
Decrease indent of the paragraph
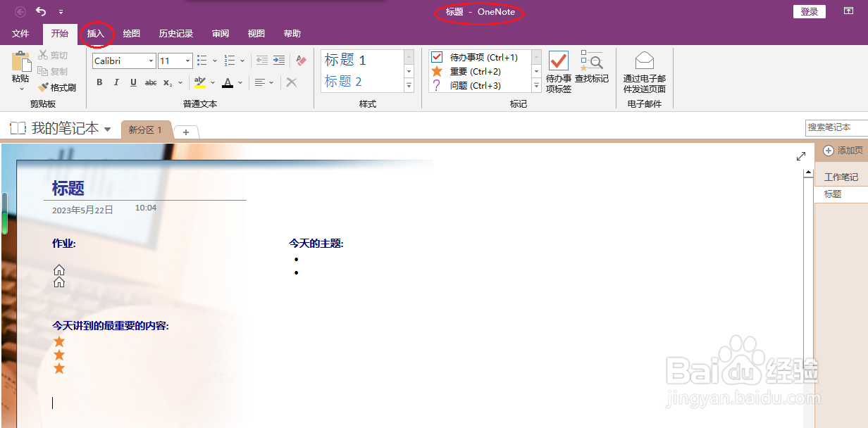(262, 61)
